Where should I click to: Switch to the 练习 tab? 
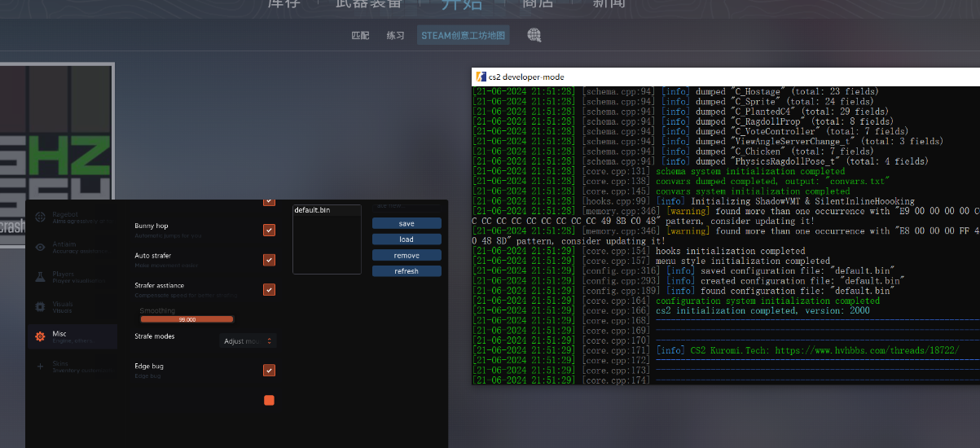click(395, 36)
